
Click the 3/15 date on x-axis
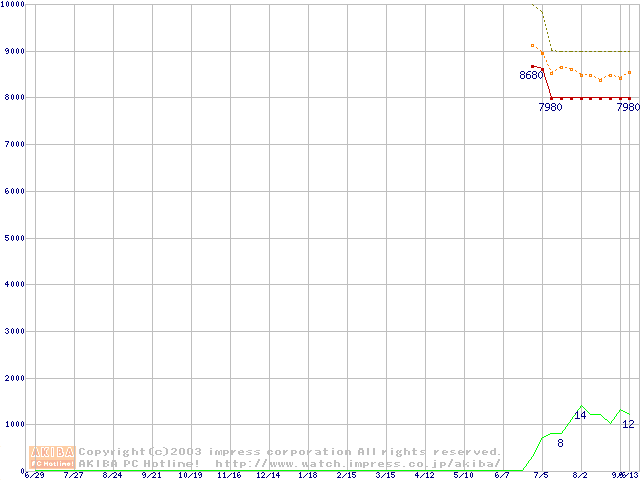[385, 475]
